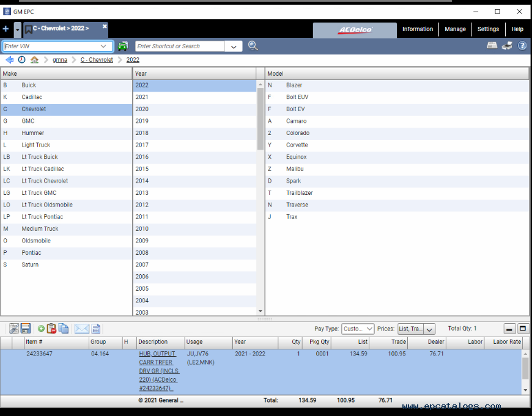Go to home using house icon
This screenshot has width=532, height=416.
(34, 60)
